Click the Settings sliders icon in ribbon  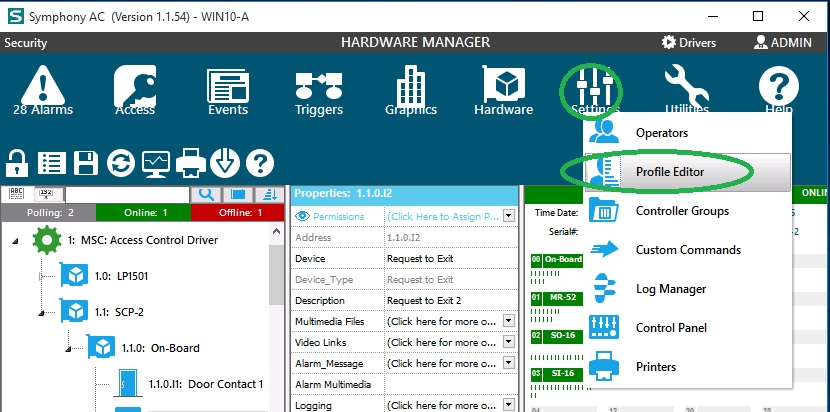(x=594, y=86)
